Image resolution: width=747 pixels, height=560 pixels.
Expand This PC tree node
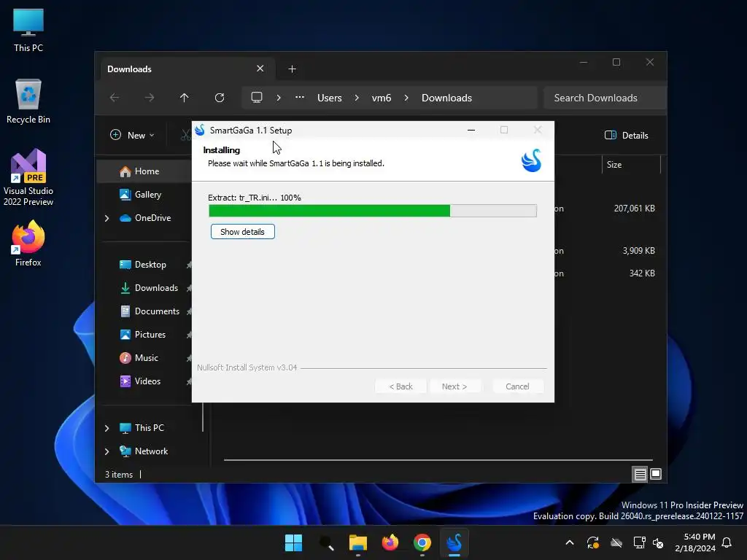coord(107,428)
